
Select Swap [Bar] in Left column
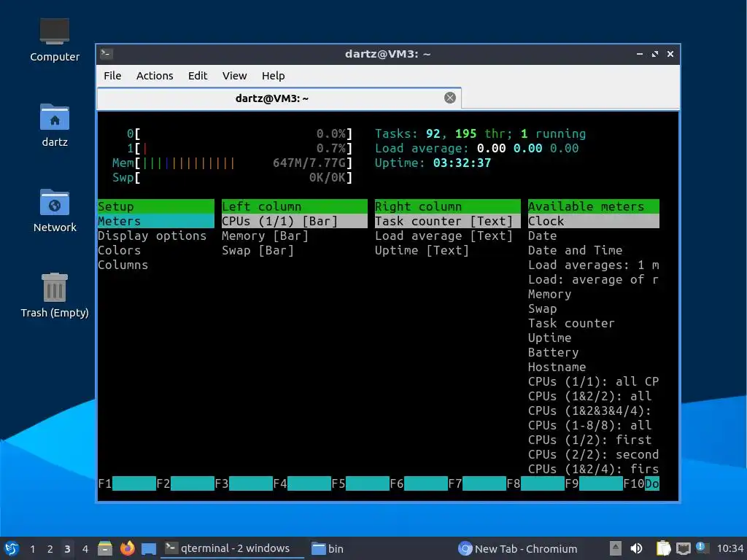258,251
